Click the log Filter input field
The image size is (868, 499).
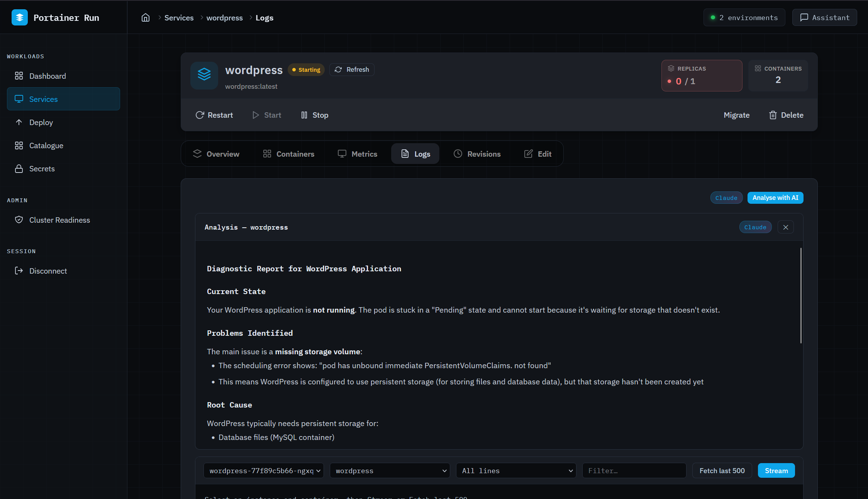click(x=634, y=471)
